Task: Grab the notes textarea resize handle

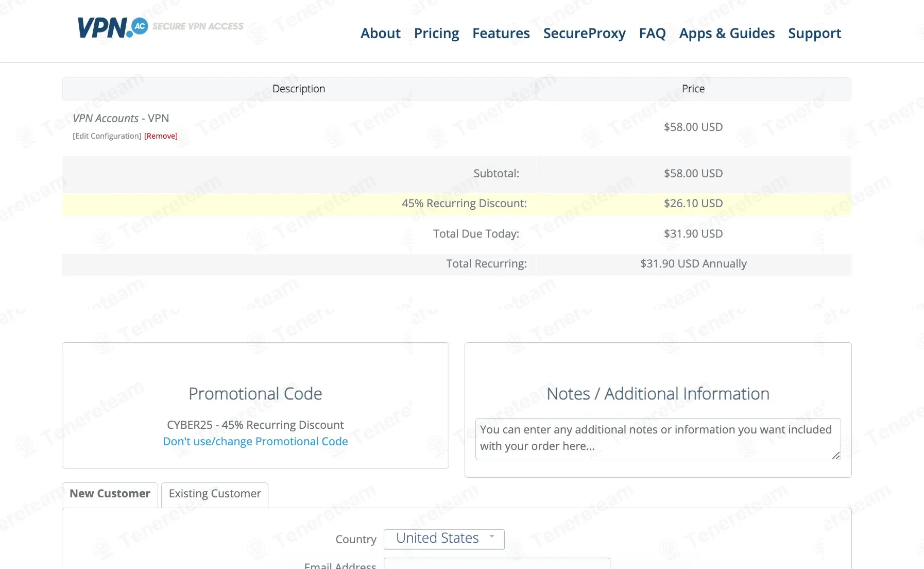Action: [x=835, y=455]
